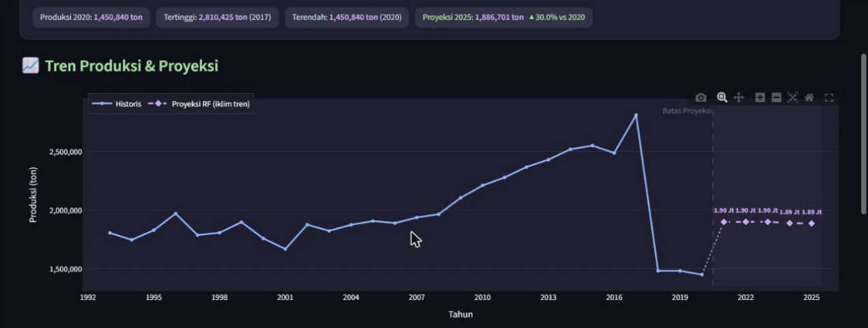
Task: Click the Zoom out minus icon
Action: point(776,98)
